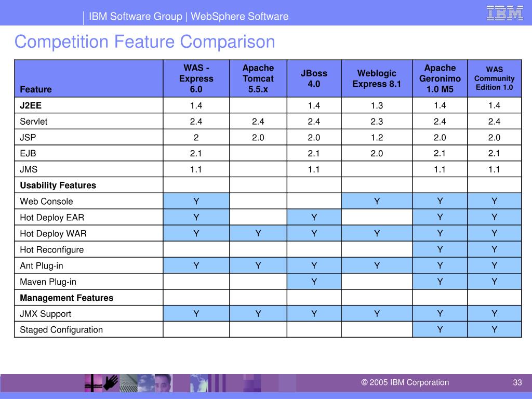Screen dimensions: 532x399
Task: Select the EJB '2.0' cell for Weblogic Express
Action: point(377,153)
